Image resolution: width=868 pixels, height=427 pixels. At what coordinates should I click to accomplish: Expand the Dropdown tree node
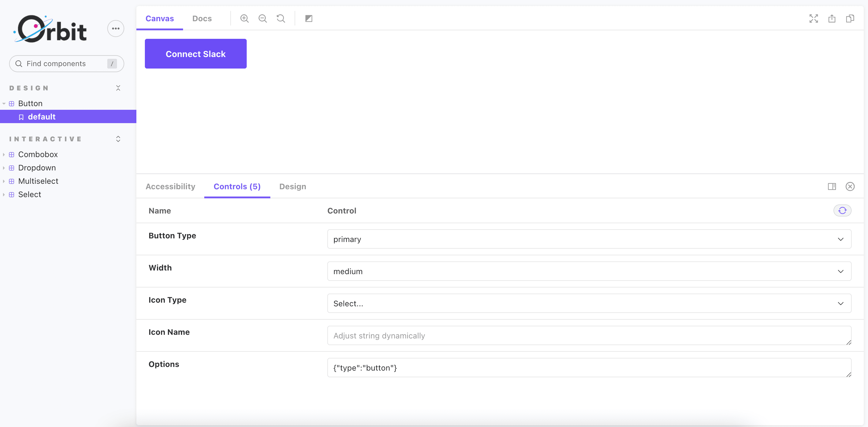pos(4,168)
